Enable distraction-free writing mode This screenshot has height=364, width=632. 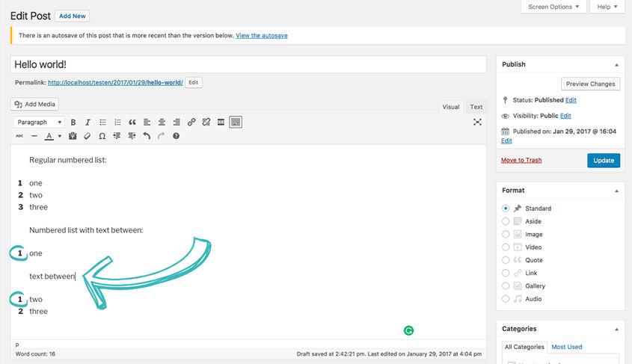pos(477,122)
